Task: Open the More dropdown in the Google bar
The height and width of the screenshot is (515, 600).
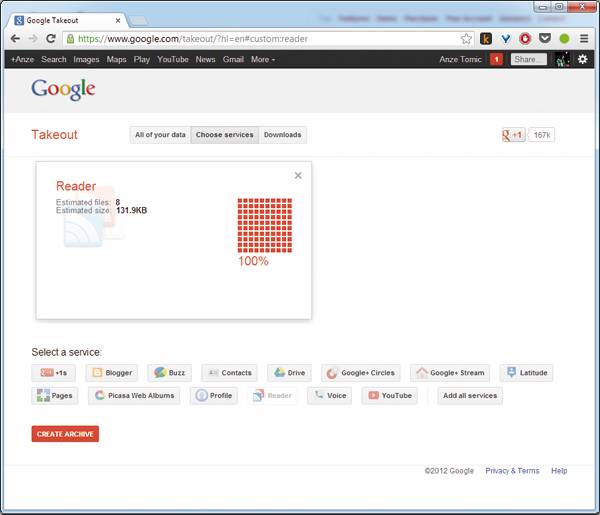Action: [262, 59]
